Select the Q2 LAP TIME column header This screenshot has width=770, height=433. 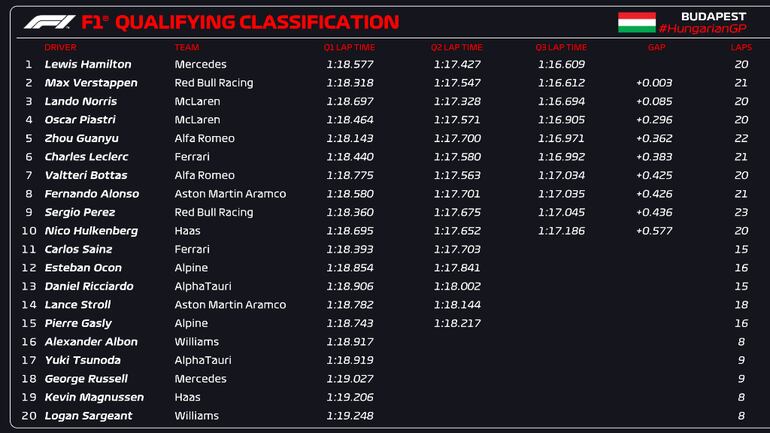457,47
